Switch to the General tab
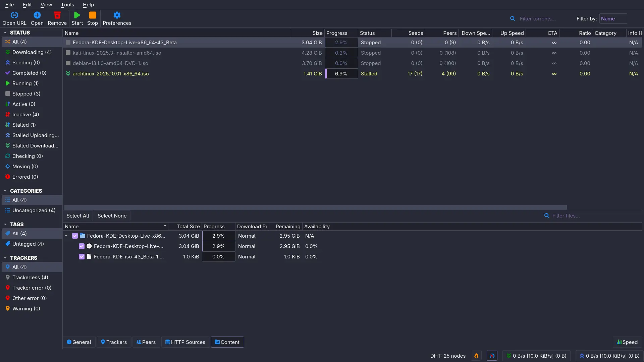 (x=79, y=342)
